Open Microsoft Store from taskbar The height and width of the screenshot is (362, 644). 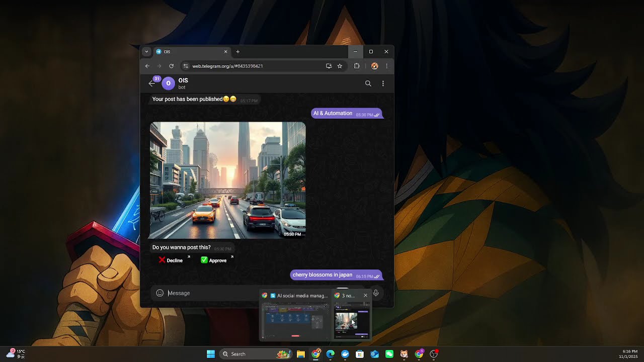(360, 354)
